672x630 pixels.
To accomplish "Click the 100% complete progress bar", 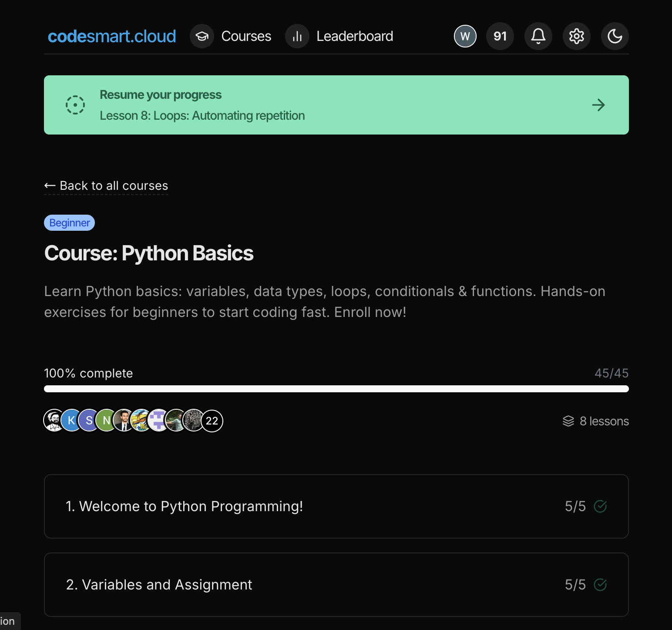I will tap(336, 389).
